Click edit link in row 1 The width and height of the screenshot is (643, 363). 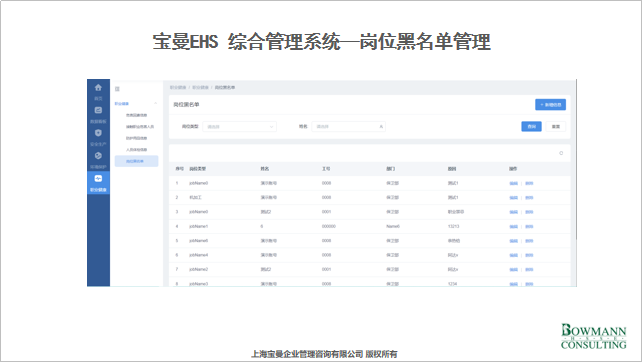coord(513,183)
